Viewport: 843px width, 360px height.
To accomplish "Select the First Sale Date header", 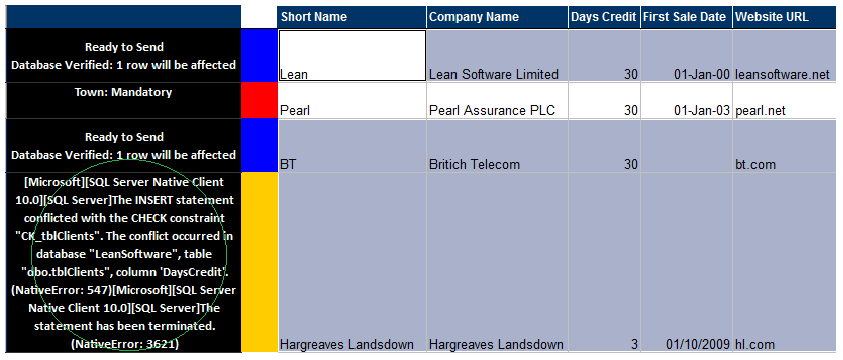I will [686, 17].
